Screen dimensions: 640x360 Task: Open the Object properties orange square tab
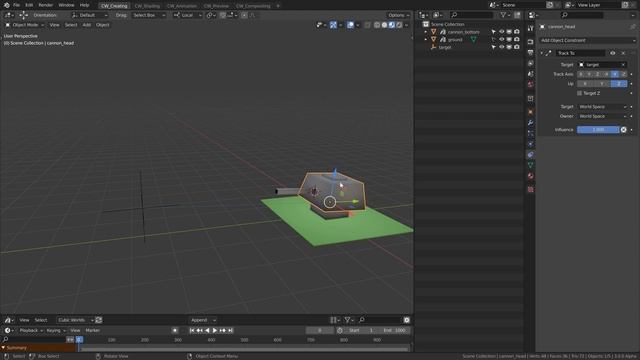[530, 112]
